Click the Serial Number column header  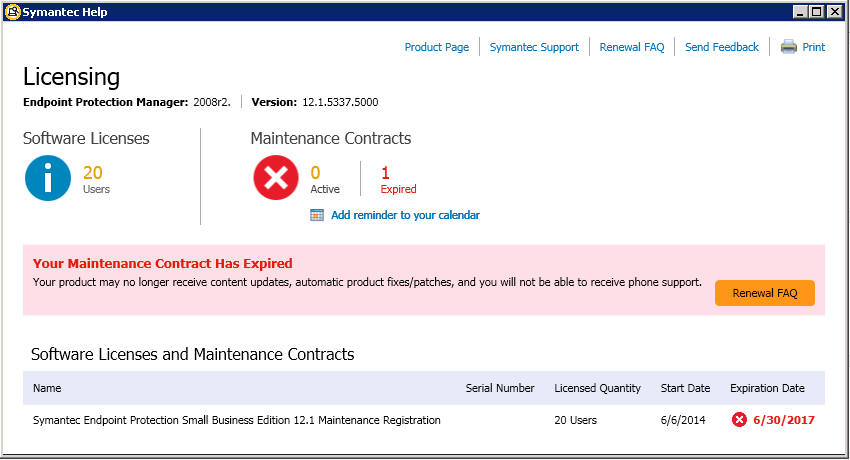[500, 388]
